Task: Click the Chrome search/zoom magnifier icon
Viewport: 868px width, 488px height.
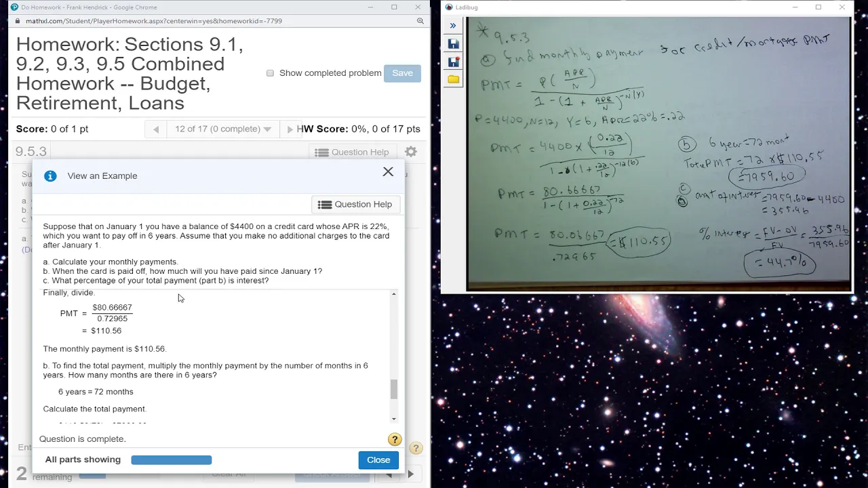Action: tap(420, 21)
